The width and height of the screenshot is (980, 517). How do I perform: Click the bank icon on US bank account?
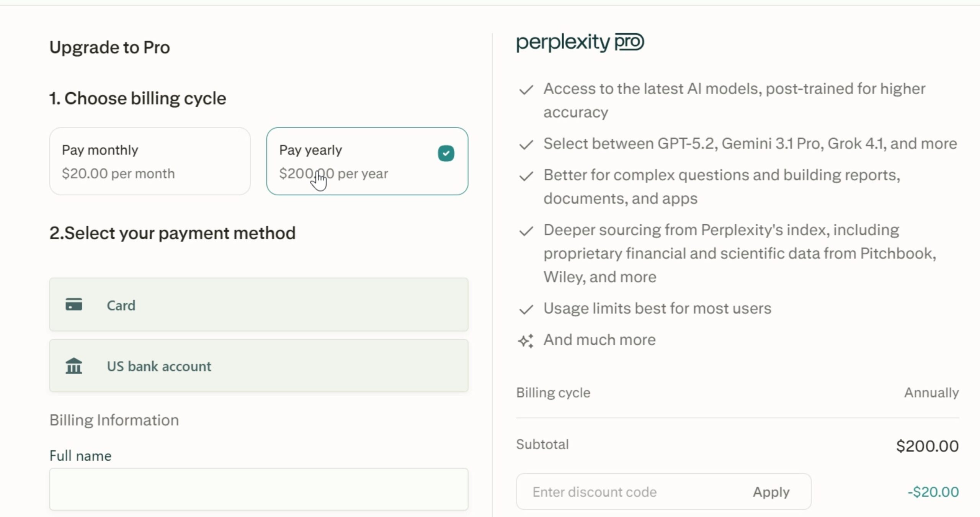click(73, 366)
